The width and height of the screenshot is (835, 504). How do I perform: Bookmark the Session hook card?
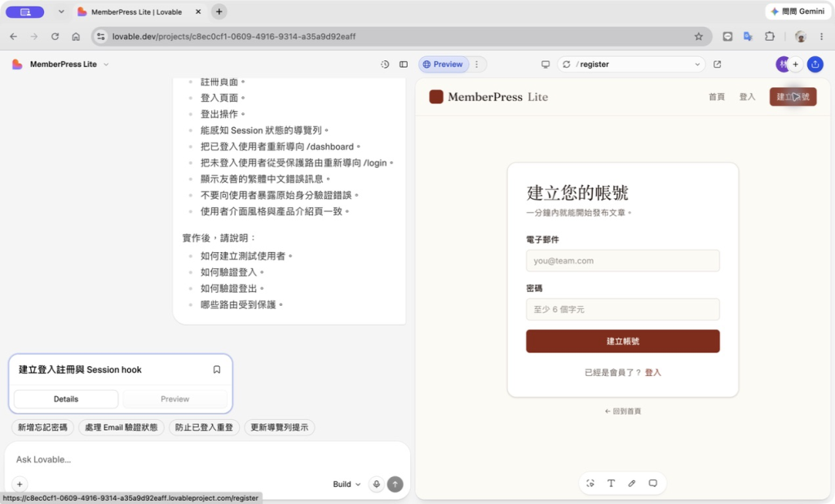(x=217, y=369)
